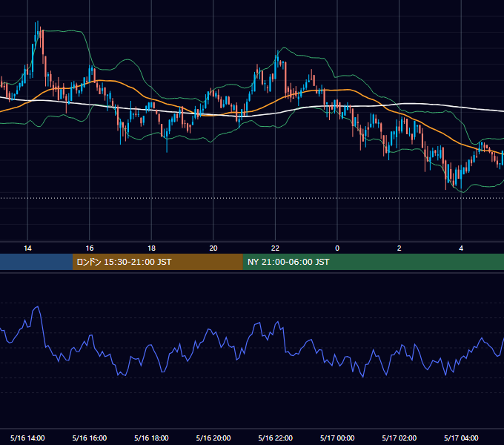Click the London 15:30-21:00 JST session band
Image resolution: width=504 pixels, height=445 pixels.
click(157, 262)
